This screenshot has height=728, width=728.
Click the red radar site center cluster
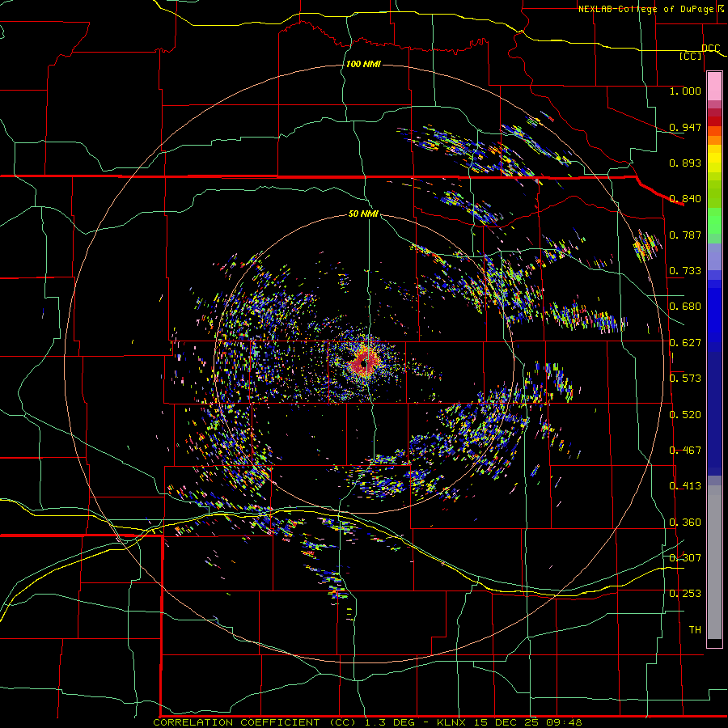click(x=365, y=362)
